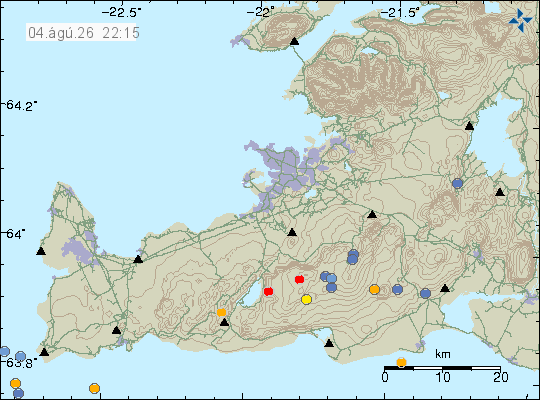Select the blue earthquake dot north of the 21.5° area
The image size is (540, 400).
457,184
